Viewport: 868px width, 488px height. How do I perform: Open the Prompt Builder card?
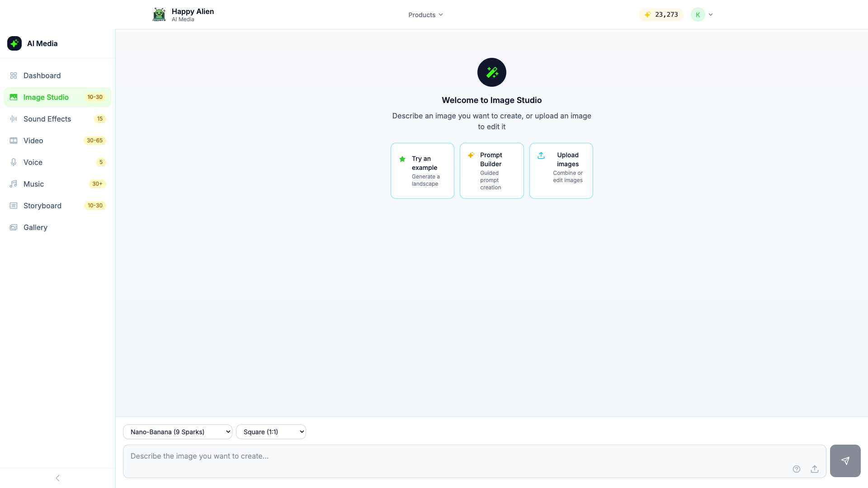point(491,171)
